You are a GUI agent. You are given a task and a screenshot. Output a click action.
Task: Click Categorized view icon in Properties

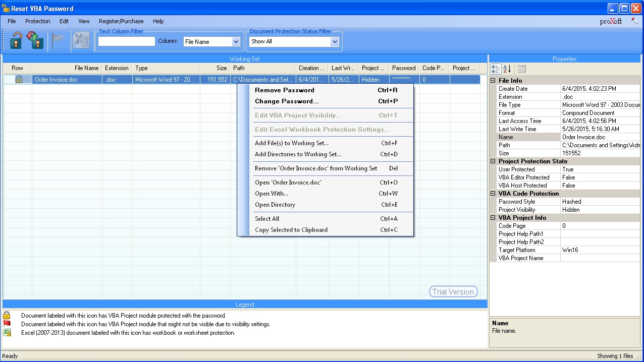[x=496, y=69]
